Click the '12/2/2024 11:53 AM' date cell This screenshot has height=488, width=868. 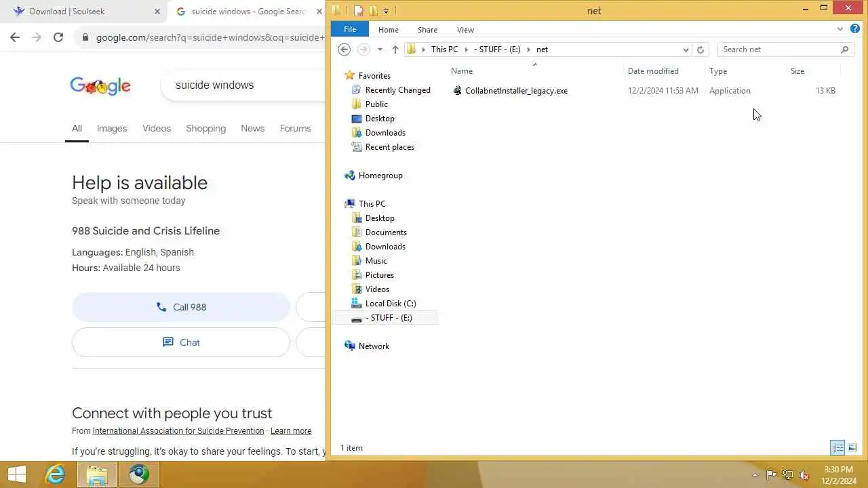663,91
